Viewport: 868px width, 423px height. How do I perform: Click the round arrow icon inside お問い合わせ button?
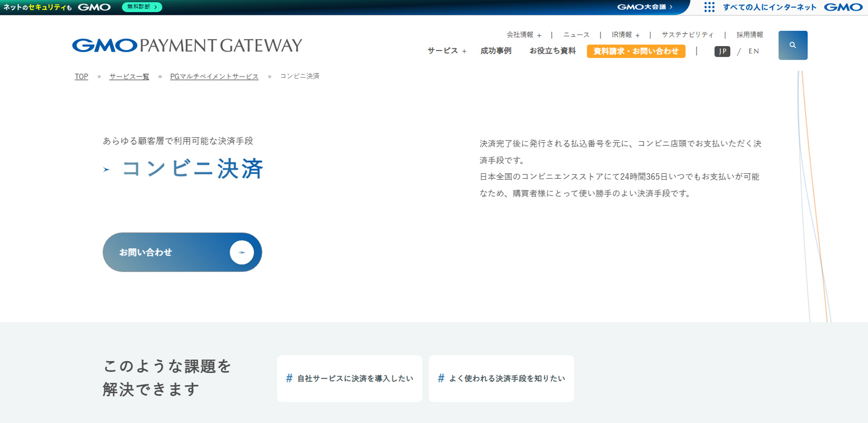[241, 252]
